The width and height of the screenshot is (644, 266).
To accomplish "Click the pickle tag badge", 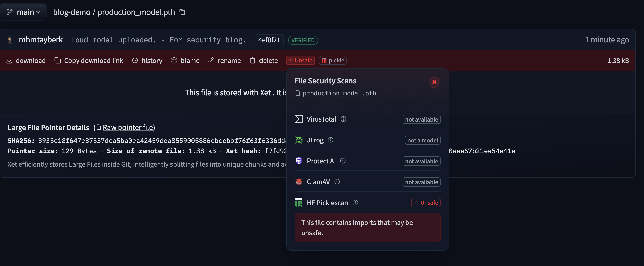I will (333, 60).
